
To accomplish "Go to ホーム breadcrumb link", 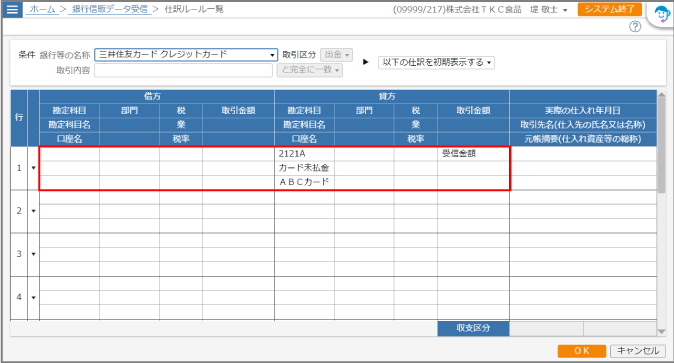I will [x=42, y=9].
